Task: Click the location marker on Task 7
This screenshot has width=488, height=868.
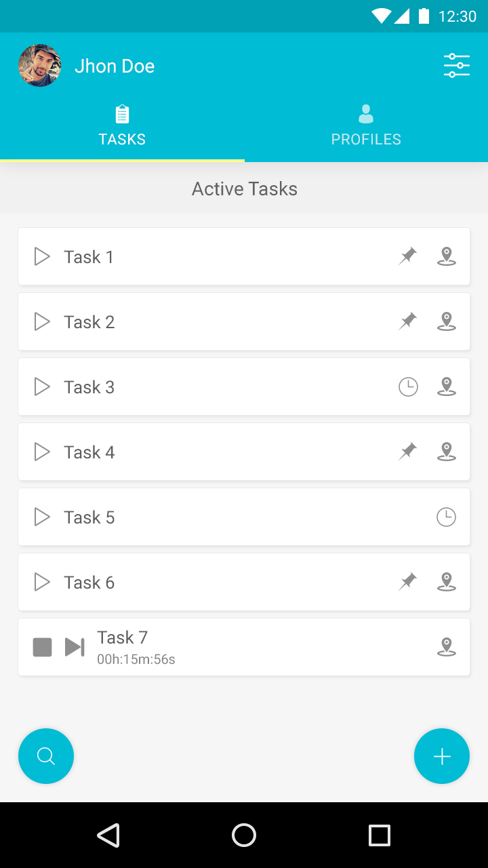Action: pos(446,647)
